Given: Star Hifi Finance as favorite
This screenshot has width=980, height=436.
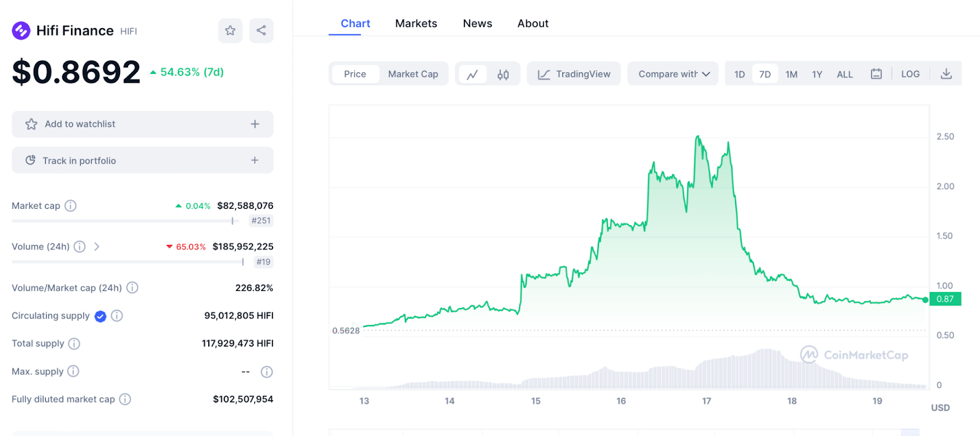Looking at the screenshot, I should [x=230, y=31].
